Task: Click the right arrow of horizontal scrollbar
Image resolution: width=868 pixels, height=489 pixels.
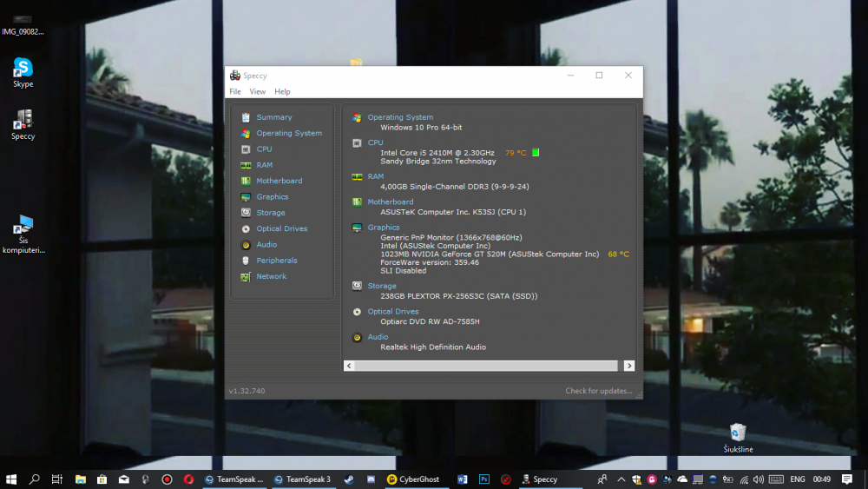Action: click(628, 366)
